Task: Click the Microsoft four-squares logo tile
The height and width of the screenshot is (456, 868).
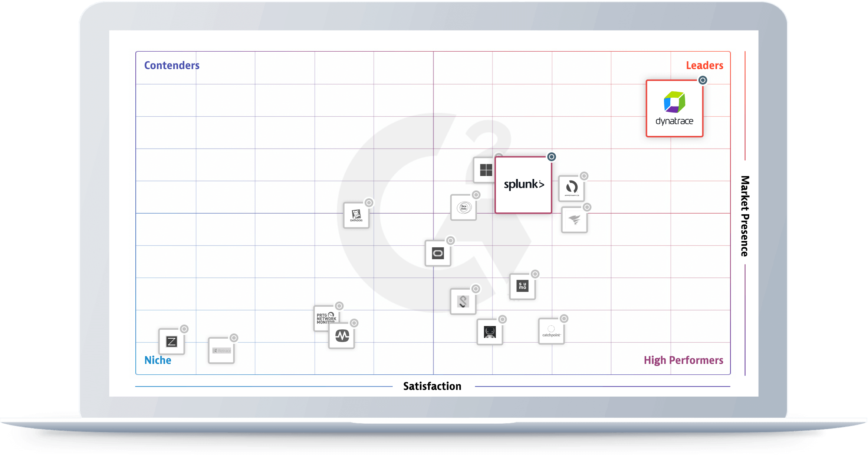Action: [484, 170]
